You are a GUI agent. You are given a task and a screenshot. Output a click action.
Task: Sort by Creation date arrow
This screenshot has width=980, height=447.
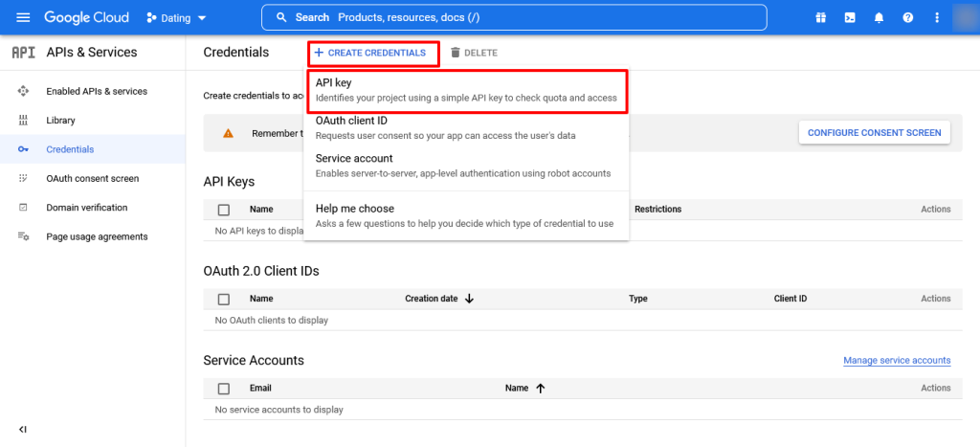[469, 299]
